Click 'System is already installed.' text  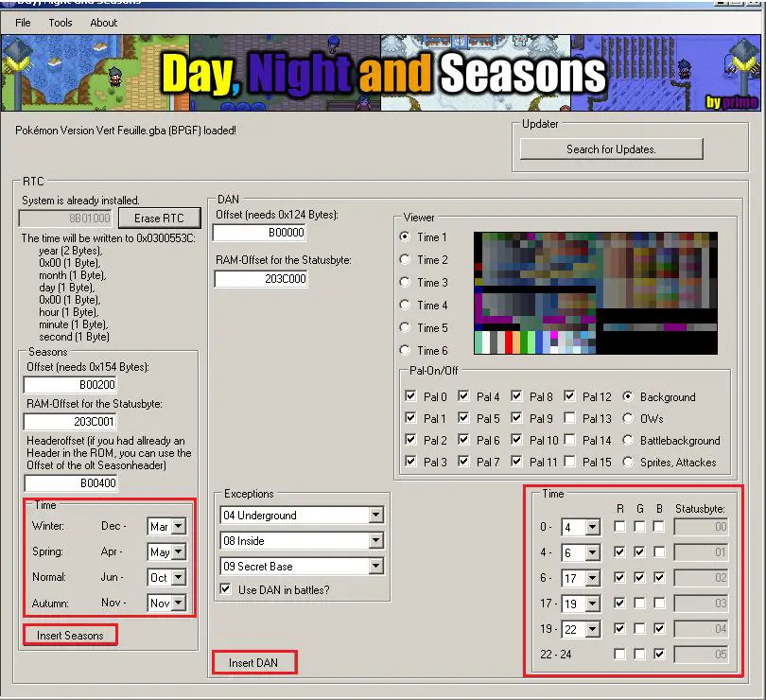click(80, 201)
